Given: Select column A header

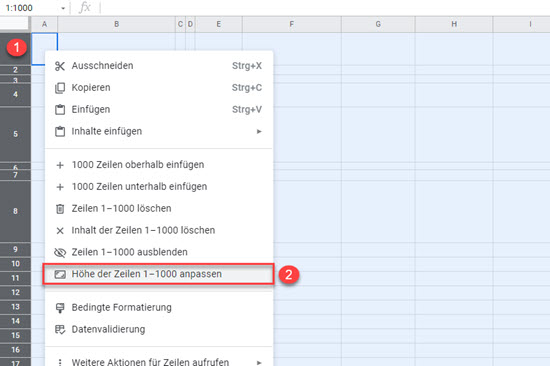Looking at the screenshot, I should [45, 24].
